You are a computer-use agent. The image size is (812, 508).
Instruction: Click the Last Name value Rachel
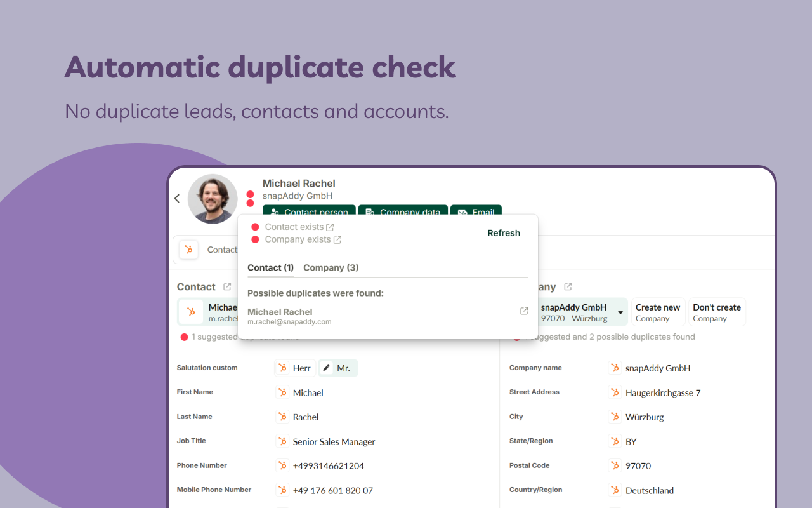(306, 417)
